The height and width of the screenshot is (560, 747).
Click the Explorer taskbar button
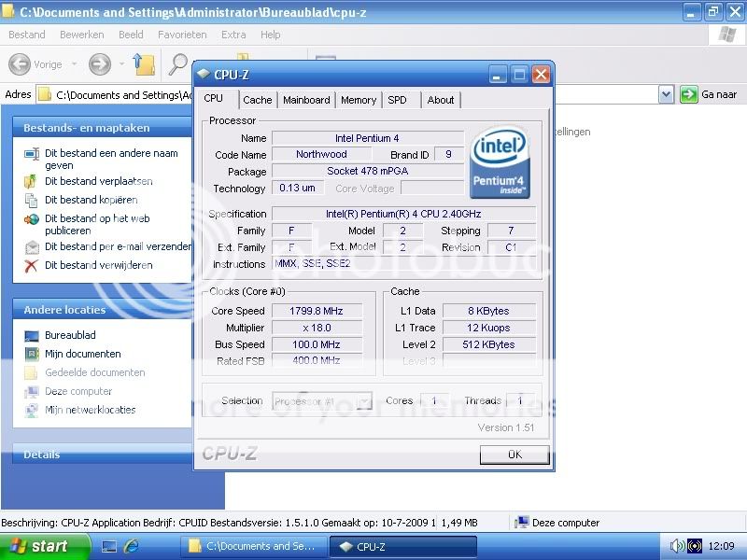point(254,546)
